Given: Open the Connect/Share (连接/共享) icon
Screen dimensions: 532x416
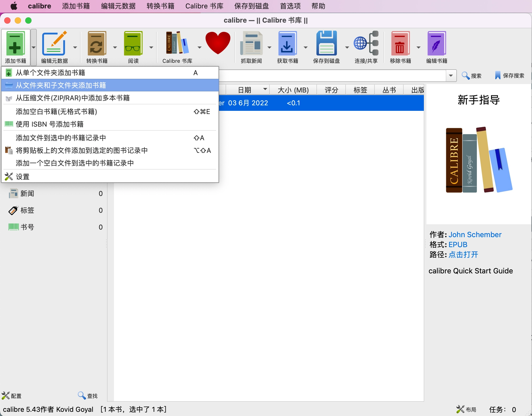Looking at the screenshot, I should click(366, 43).
